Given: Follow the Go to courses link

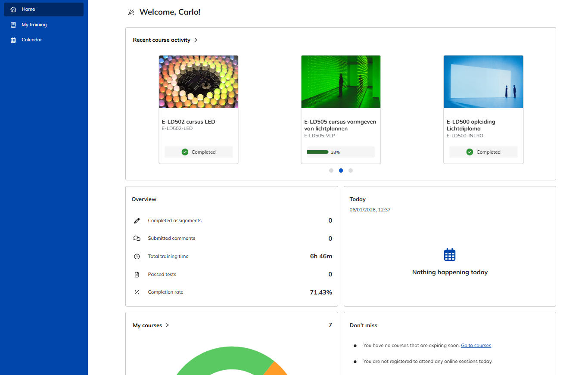Looking at the screenshot, I should click(x=476, y=346).
